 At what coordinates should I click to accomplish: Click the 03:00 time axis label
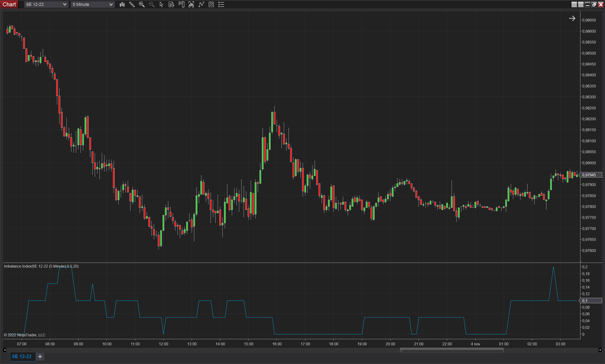click(x=560, y=344)
